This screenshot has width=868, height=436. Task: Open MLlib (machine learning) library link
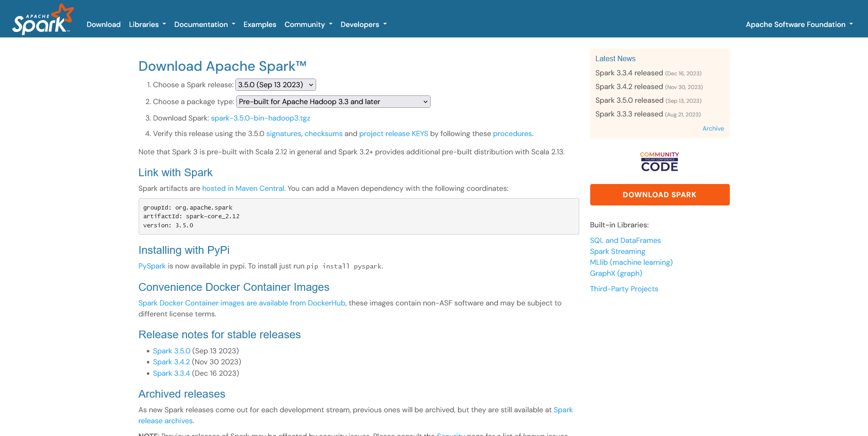pos(631,263)
